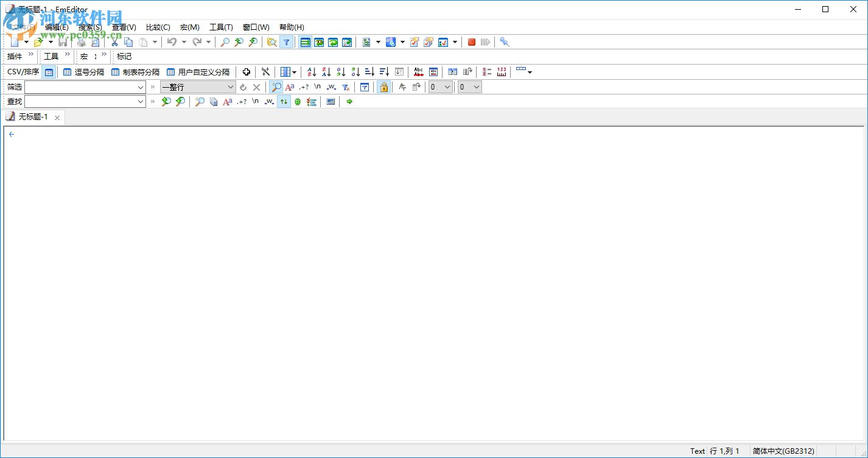Screen dimensions: 868x458
Task: Click the Undo arrow on the toolbar
Action: coord(172,42)
